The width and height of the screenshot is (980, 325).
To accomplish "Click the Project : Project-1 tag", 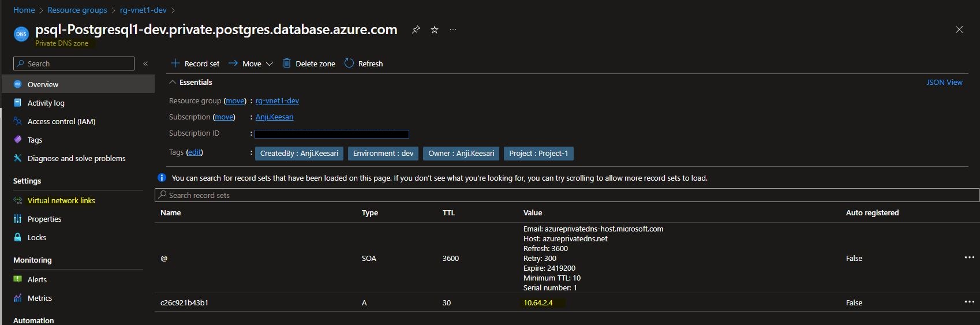I will pyautogui.click(x=538, y=153).
